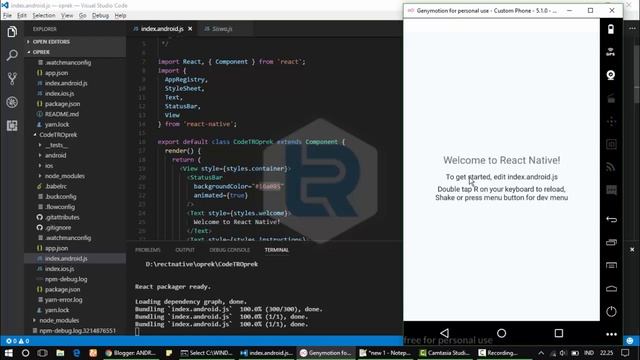The height and width of the screenshot is (360, 640).
Task: Open .gitignore file
Action: pyautogui.click(x=58, y=227)
